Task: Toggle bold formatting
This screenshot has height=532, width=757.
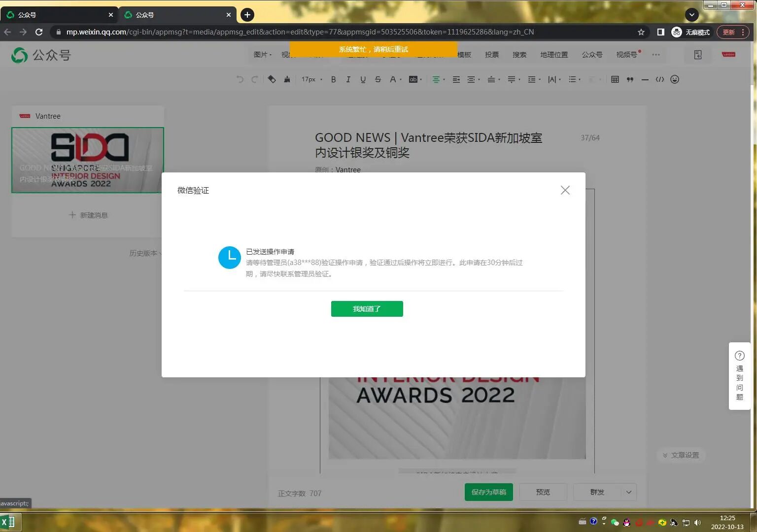Action: (x=334, y=79)
